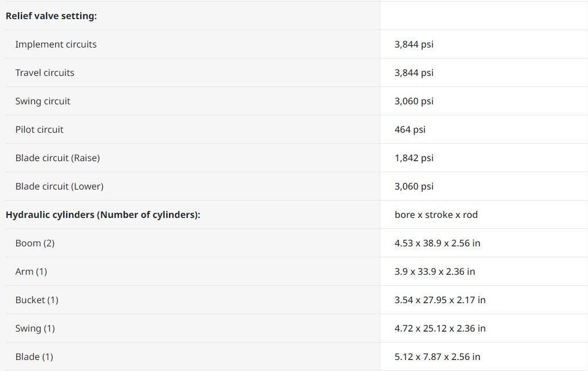This screenshot has height=371, width=588.
Task: Select the "Travel circuits" row label
Action: click(x=45, y=72)
